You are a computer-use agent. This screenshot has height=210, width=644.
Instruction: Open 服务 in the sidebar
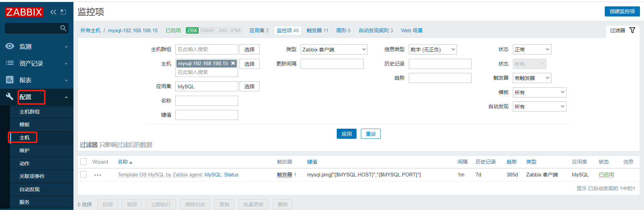[42, 202]
